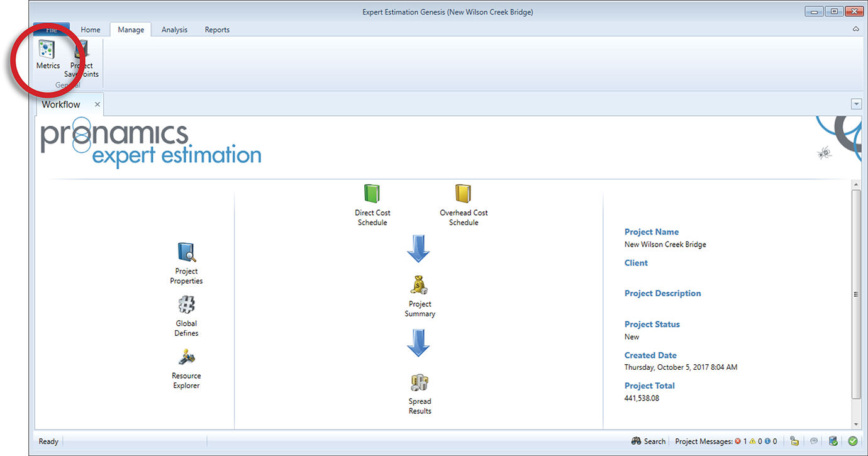
Task: Open the Overhead Cost Schedule yellow book
Action: pyautogui.click(x=464, y=194)
